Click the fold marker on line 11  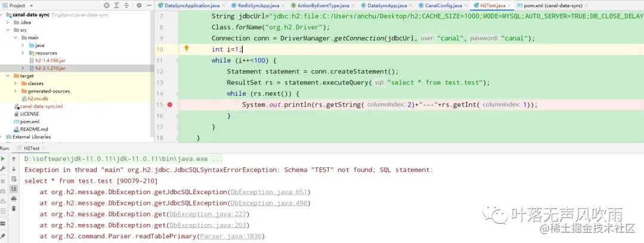178,61
